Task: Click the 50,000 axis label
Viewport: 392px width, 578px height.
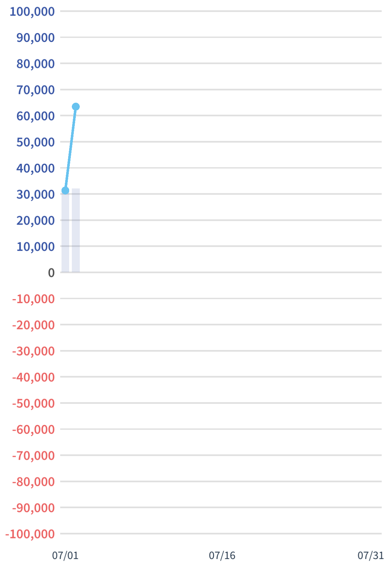Action: tap(36, 142)
